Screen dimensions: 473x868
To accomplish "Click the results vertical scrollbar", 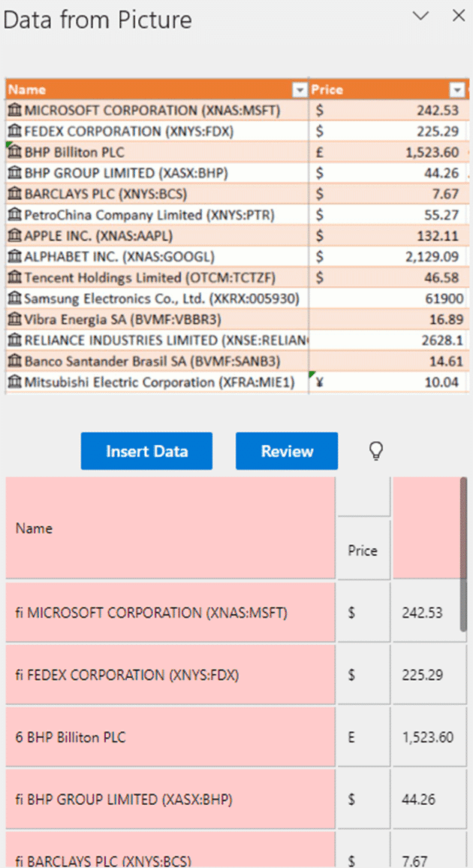I will pos(463,556).
